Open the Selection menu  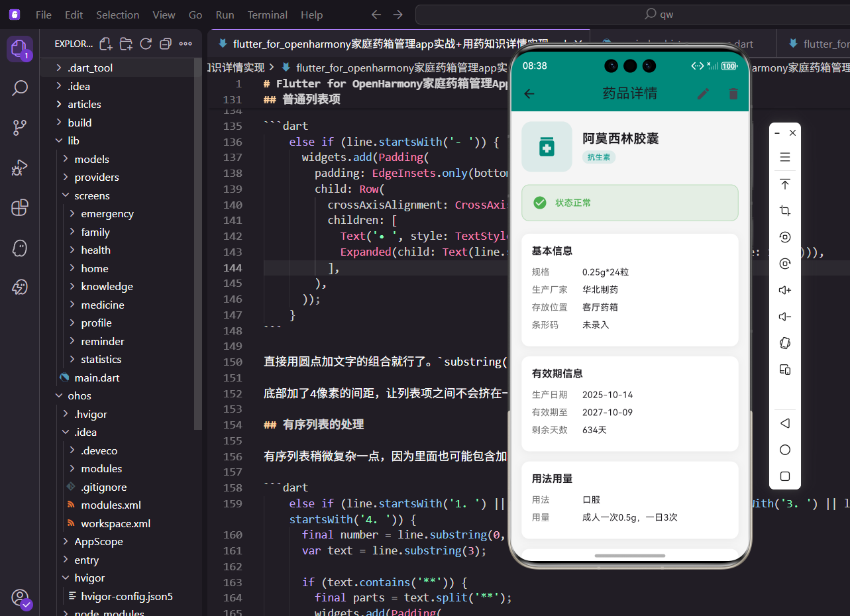click(117, 15)
